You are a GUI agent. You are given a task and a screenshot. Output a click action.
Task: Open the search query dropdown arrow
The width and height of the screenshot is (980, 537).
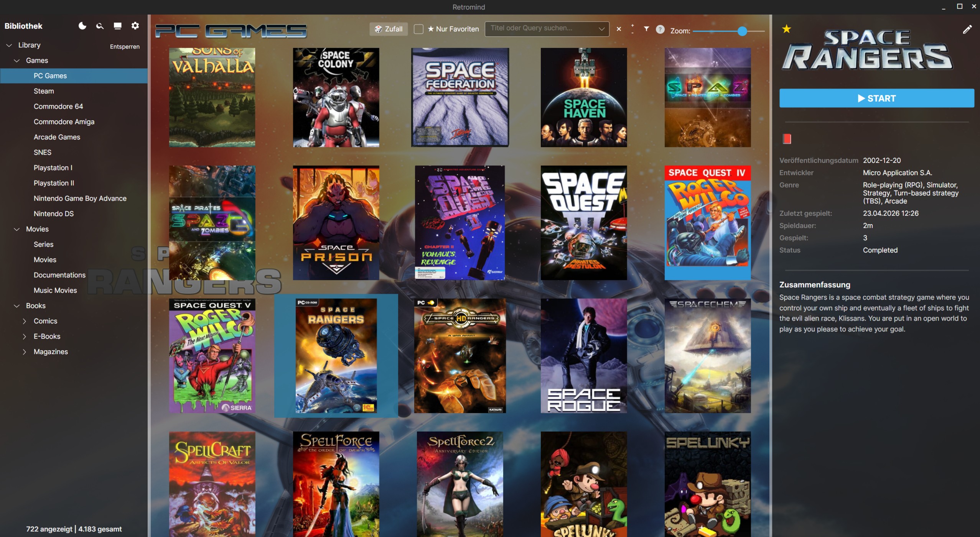[601, 29]
